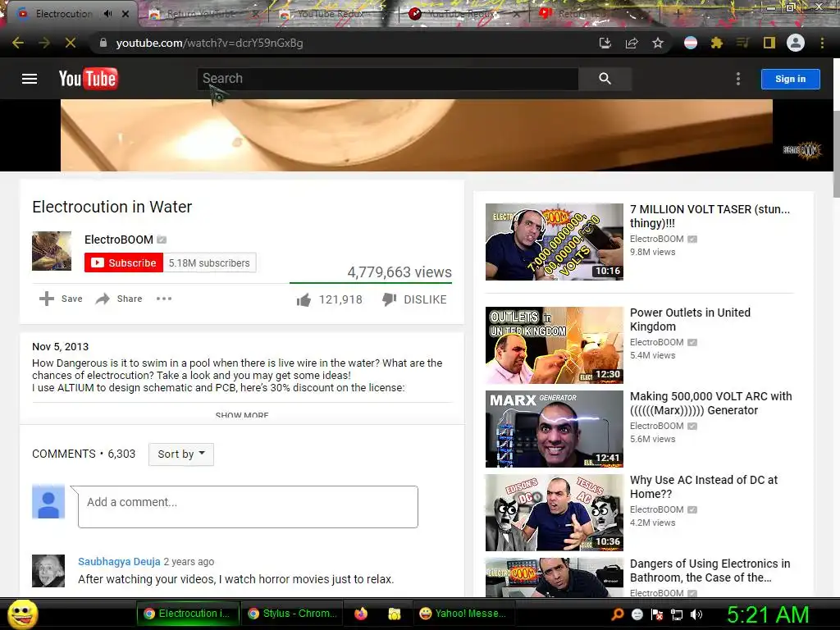Screen dimensions: 840x630
Task: Close the Electrocution tab
Action: pyautogui.click(x=126, y=14)
